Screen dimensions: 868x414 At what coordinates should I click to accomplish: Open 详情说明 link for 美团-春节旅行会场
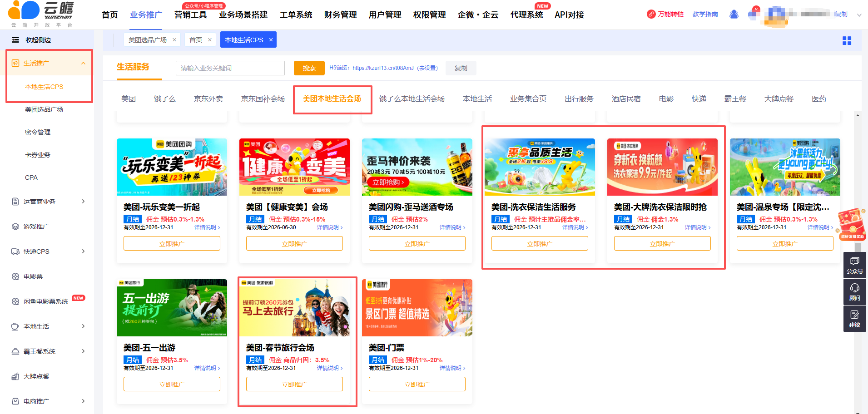[x=329, y=368]
